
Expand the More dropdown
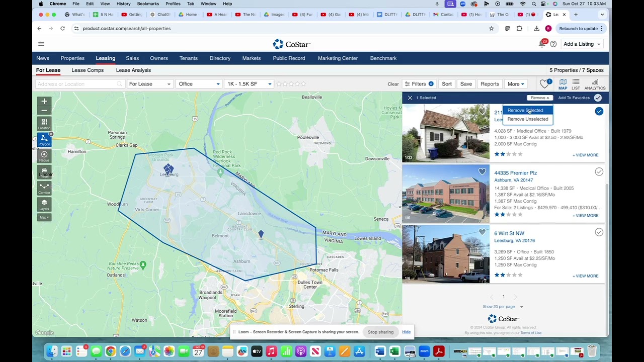516,84
